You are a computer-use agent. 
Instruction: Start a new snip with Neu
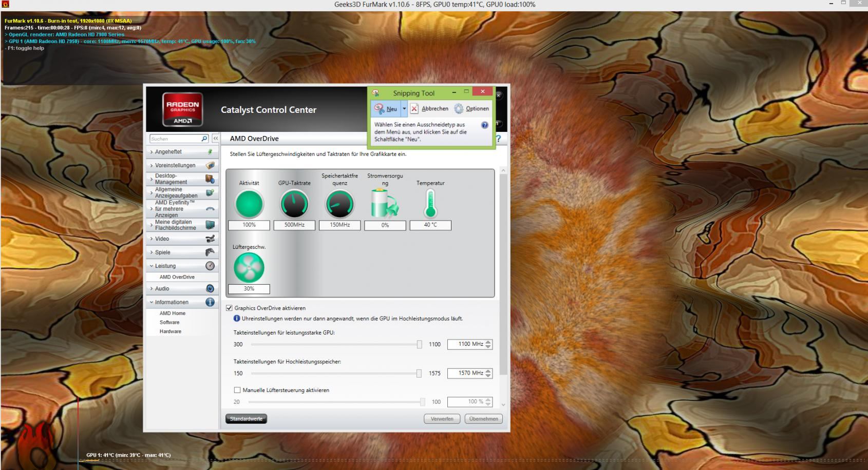pos(386,109)
